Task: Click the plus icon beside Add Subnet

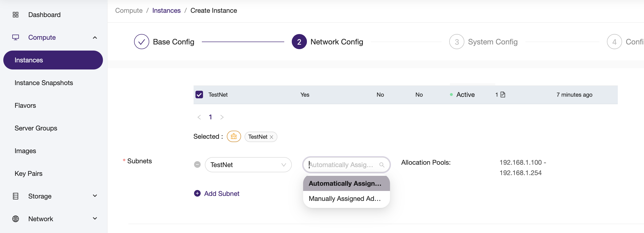Action: (197, 193)
